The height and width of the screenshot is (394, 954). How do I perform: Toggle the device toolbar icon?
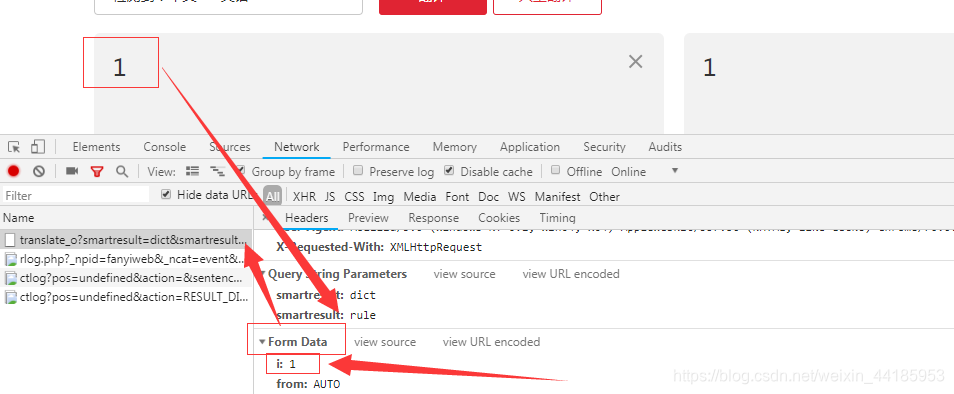click(38, 147)
